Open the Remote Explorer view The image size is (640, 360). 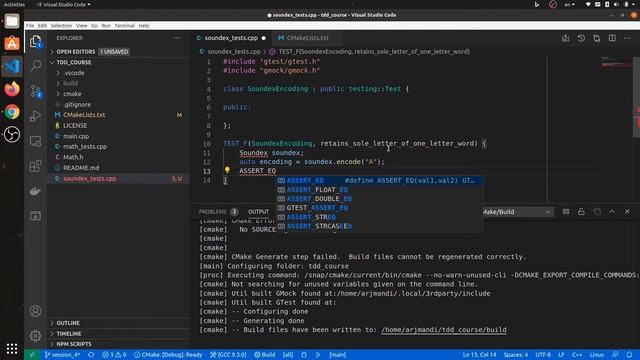coord(36,141)
